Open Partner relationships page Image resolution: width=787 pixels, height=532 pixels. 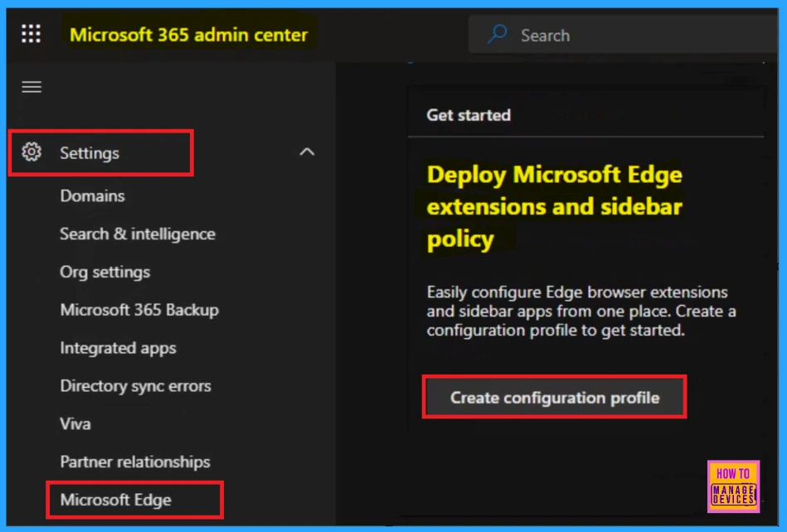[x=135, y=462]
